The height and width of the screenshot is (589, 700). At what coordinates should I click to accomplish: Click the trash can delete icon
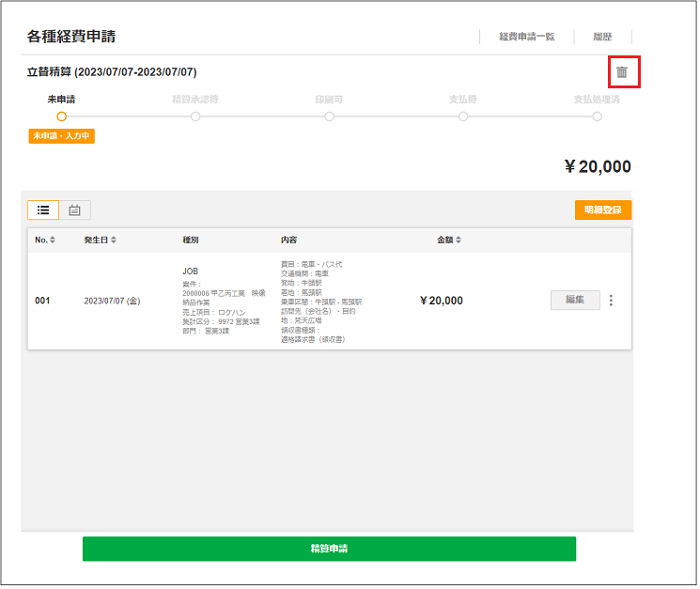pyautogui.click(x=621, y=72)
